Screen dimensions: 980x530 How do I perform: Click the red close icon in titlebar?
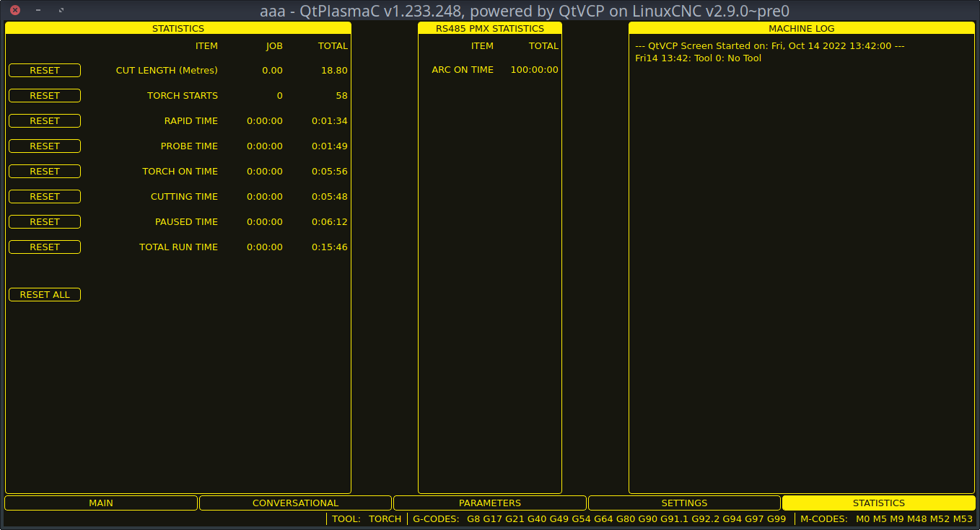14,11
